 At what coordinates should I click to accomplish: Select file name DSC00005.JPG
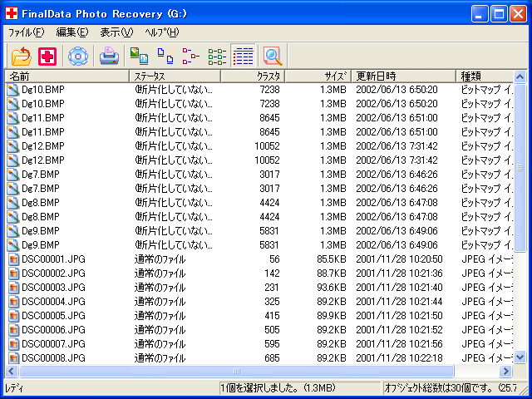point(53,316)
